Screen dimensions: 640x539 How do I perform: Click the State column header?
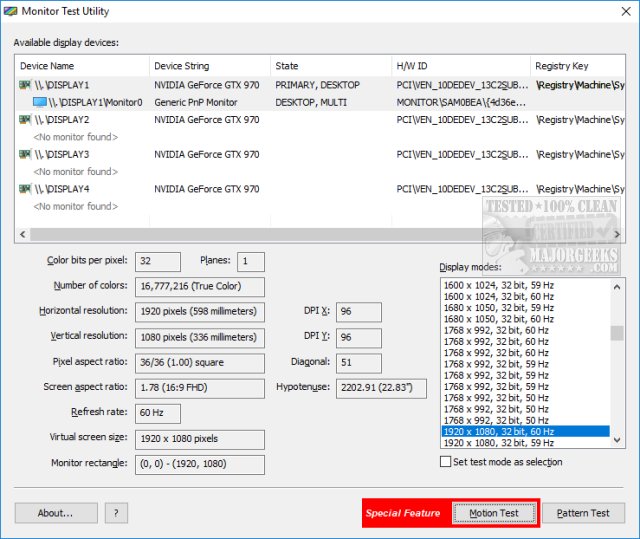(331, 66)
